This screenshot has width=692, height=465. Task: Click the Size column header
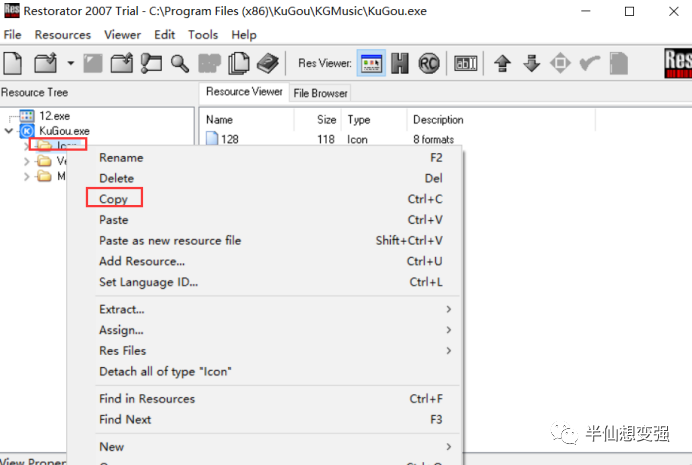(x=318, y=120)
